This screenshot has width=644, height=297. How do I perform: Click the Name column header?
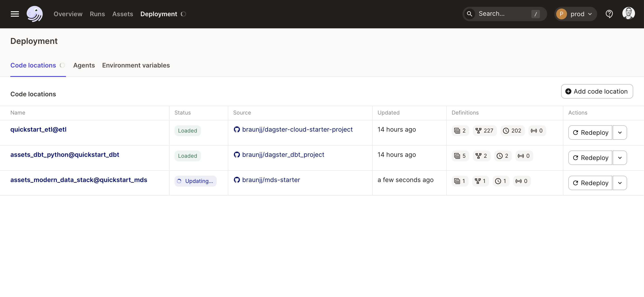18,113
